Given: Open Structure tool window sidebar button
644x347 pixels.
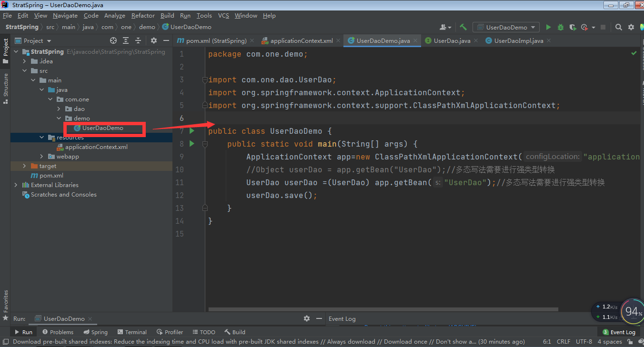Looking at the screenshot, I should click(6, 89).
